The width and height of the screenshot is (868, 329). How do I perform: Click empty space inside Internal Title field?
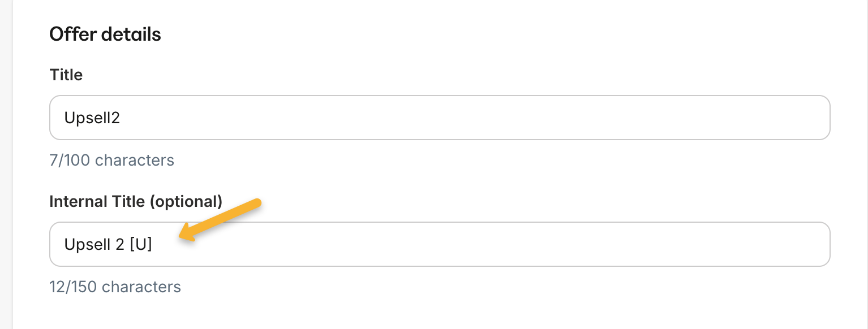click(x=509, y=244)
